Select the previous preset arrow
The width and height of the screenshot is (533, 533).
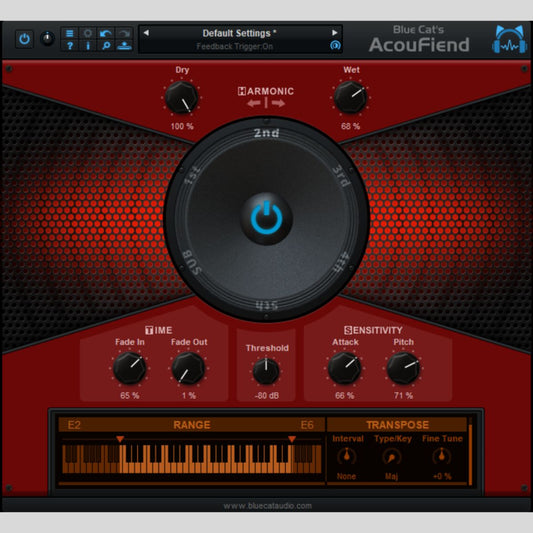click(x=146, y=33)
